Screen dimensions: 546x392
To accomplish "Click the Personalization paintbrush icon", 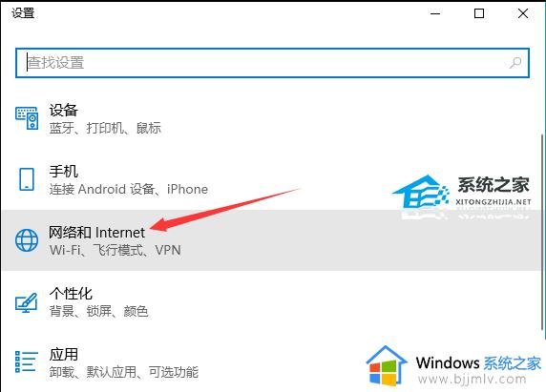I will [27, 302].
